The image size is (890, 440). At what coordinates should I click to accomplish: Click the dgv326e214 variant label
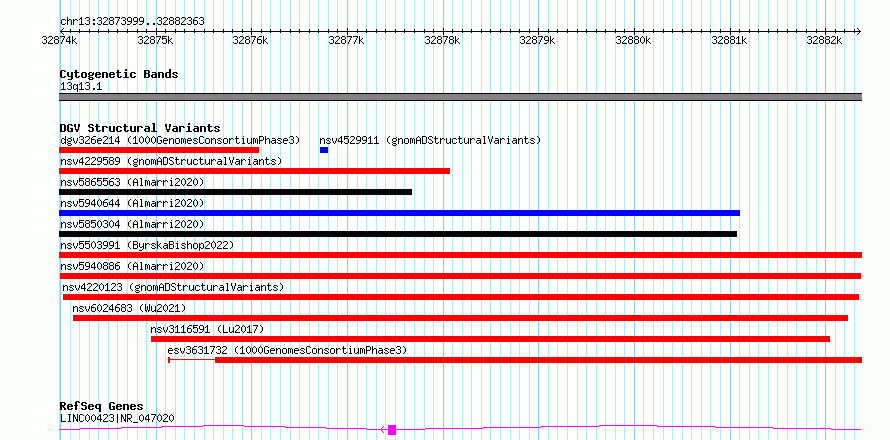[x=180, y=140]
